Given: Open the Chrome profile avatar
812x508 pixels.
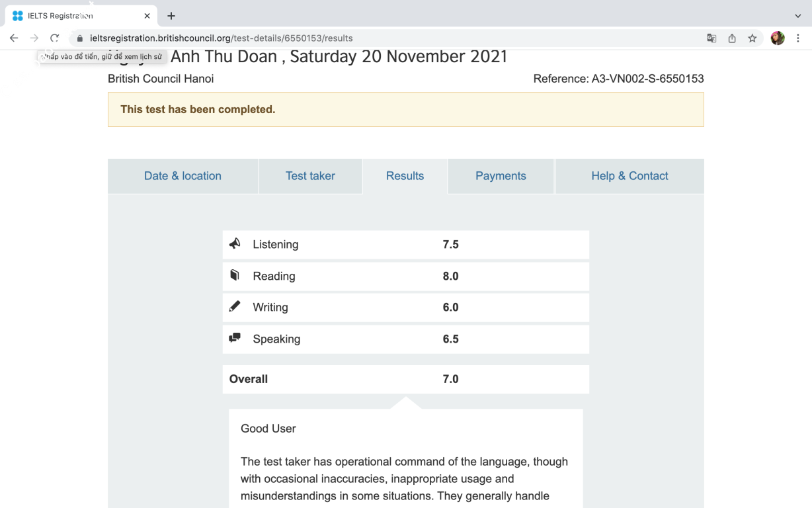Looking at the screenshot, I should [778, 38].
